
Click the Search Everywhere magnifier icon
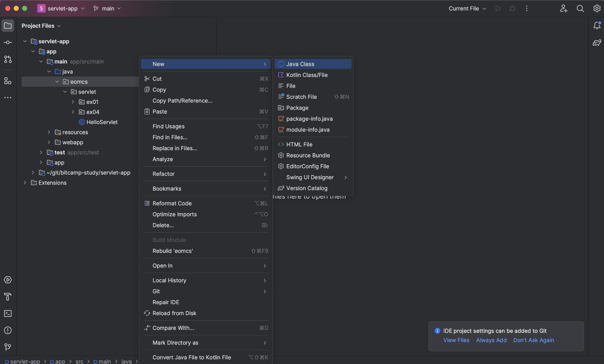580,8
